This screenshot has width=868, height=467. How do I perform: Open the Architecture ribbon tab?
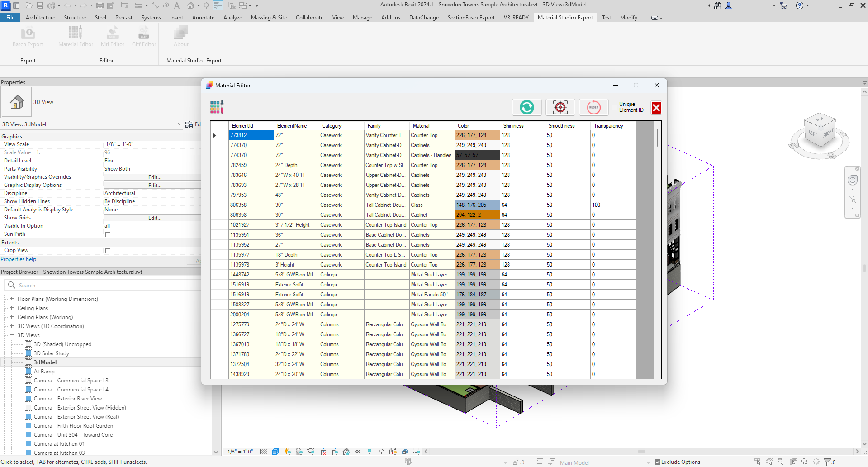point(40,18)
